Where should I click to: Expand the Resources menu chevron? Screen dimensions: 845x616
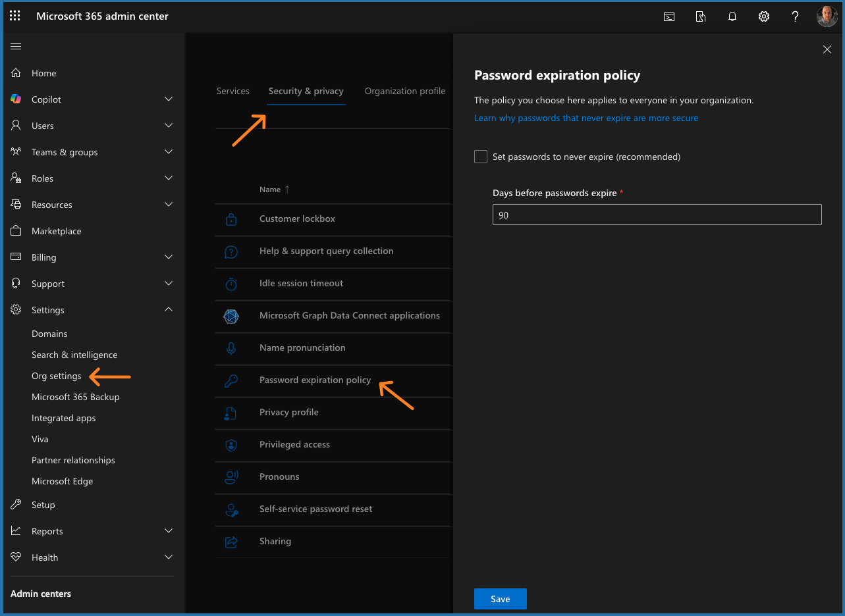pyautogui.click(x=169, y=205)
